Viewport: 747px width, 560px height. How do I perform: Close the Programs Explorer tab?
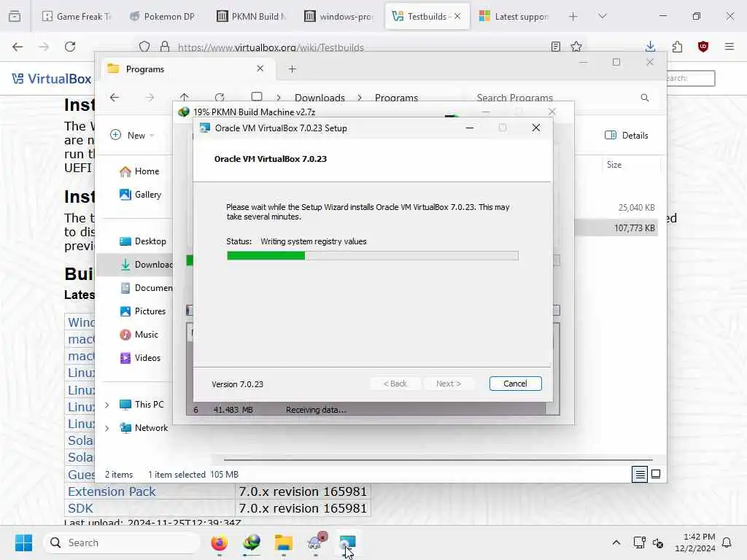pos(260,69)
